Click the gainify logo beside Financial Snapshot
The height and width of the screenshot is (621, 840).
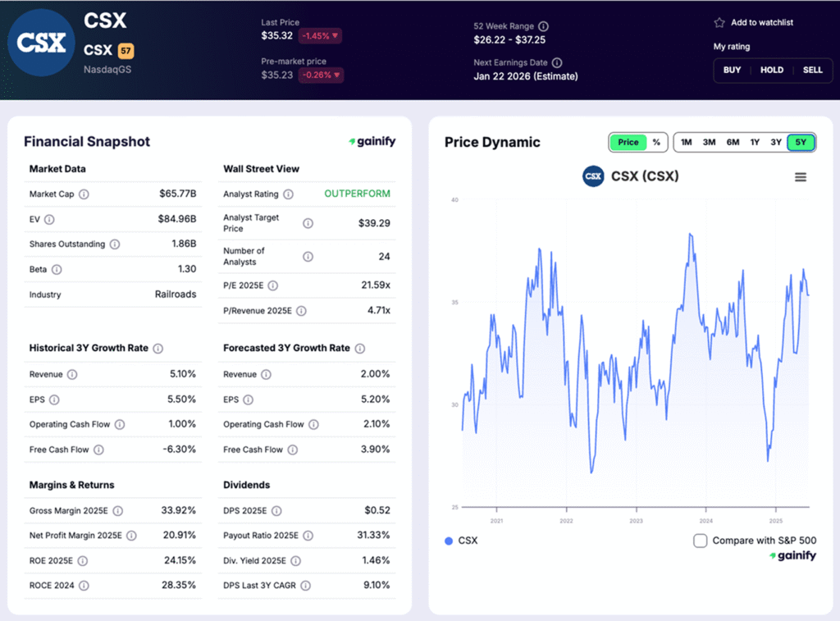coord(372,141)
